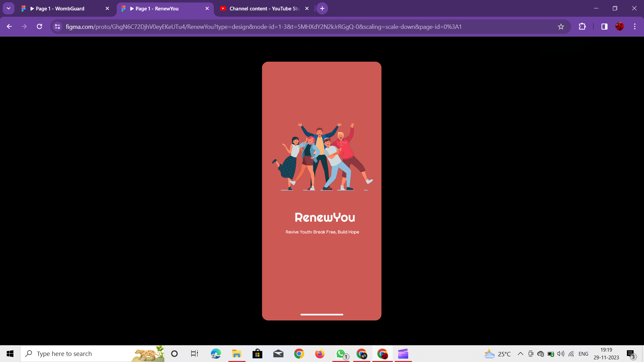View site information icon in address bar
Screen dimensions: 644x362
point(57,26)
